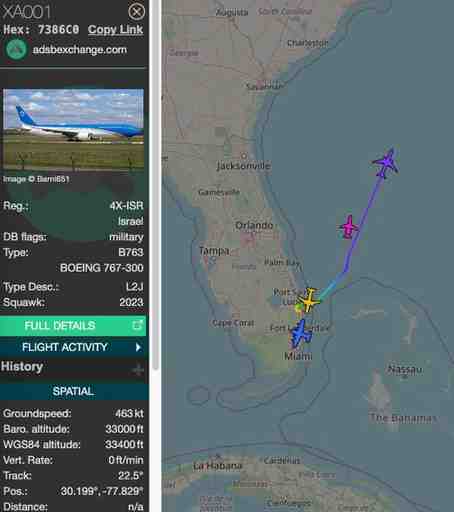Click the Image © photo credit
This screenshot has height=512, width=454.
click(x=36, y=179)
